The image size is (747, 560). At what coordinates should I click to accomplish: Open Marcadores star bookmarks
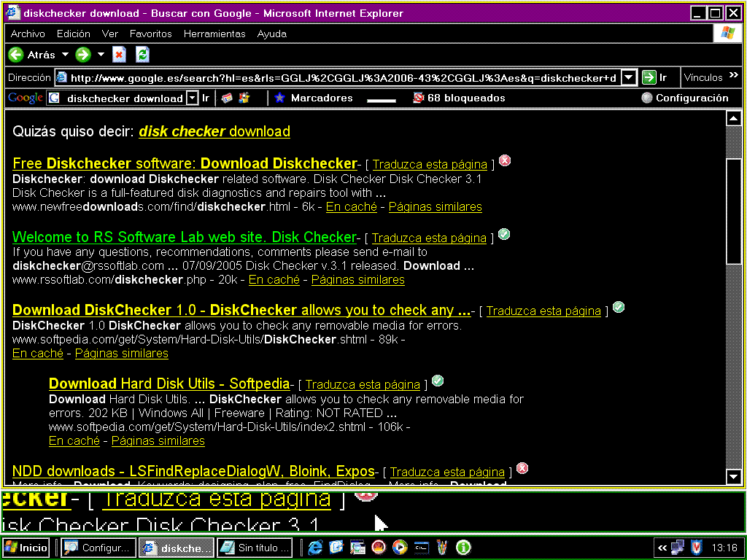click(314, 98)
